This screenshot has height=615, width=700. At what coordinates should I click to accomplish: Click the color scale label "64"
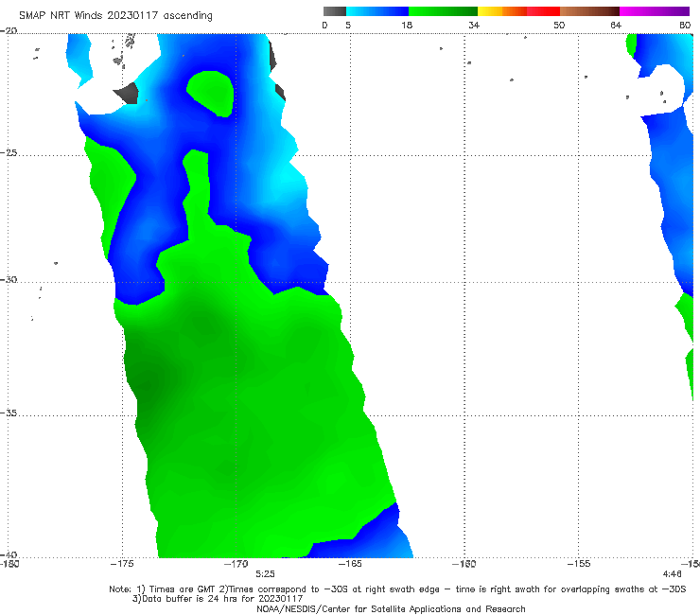(616, 26)
